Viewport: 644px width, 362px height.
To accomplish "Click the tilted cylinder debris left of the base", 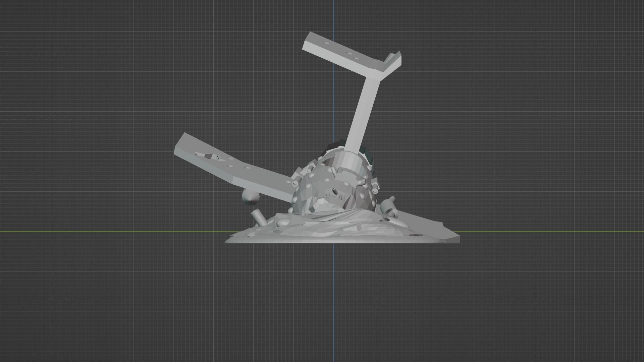I will pyautogui.click(x=259, y=218).
